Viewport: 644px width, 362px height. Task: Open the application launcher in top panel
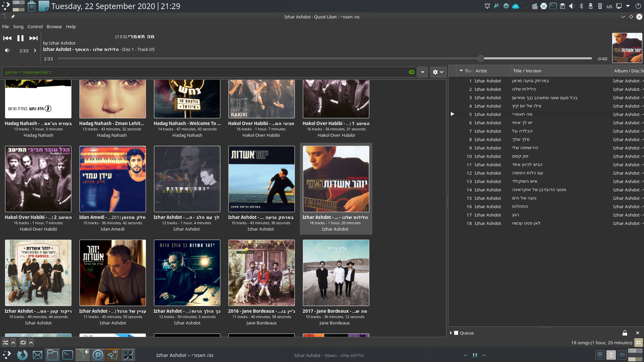point(6,6)
